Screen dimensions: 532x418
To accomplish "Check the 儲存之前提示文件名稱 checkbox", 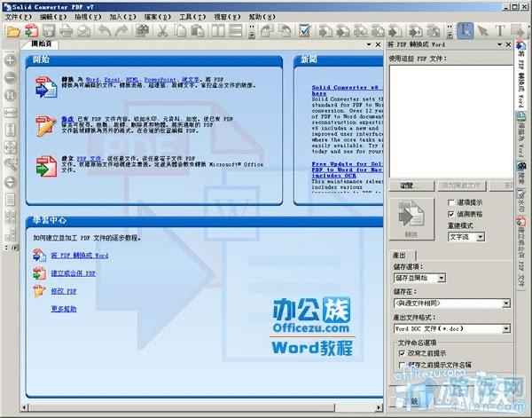I will tap(402, 365).
